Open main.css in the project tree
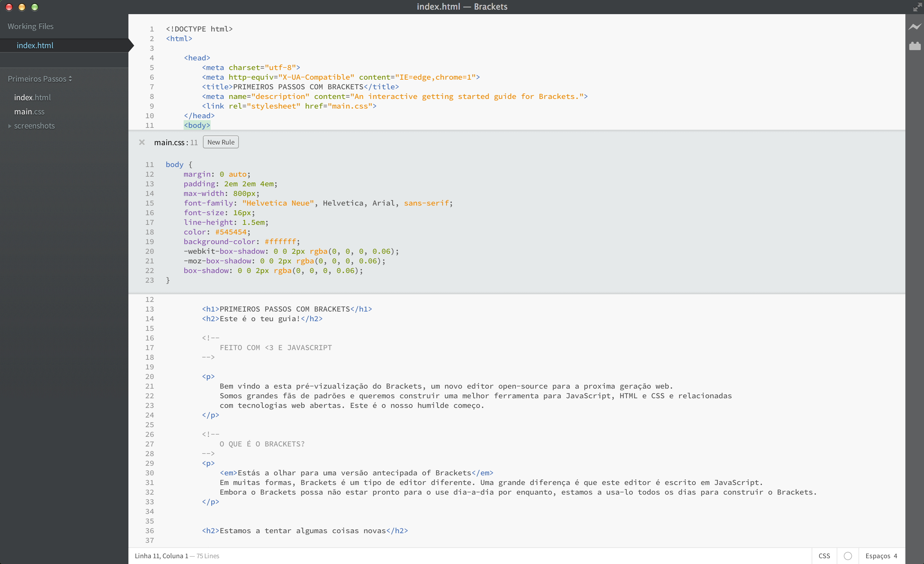The width and height of the screenshot is (924, 564). point(29,112)
